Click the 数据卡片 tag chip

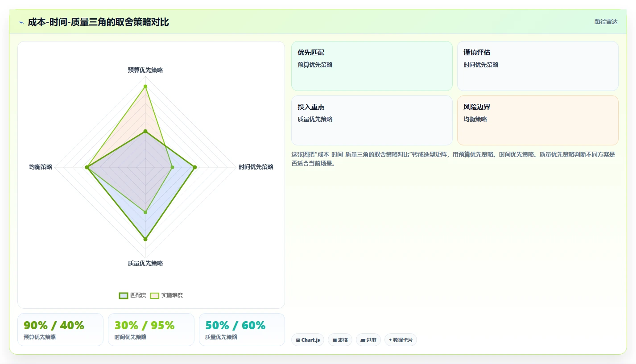pyautogui.click(x=401, y=340)
